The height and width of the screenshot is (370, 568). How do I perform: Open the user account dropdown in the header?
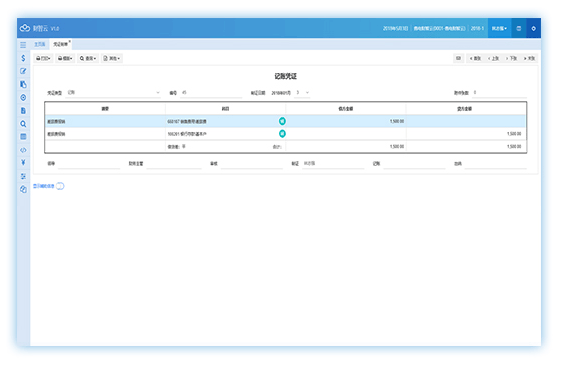[499, 28]
